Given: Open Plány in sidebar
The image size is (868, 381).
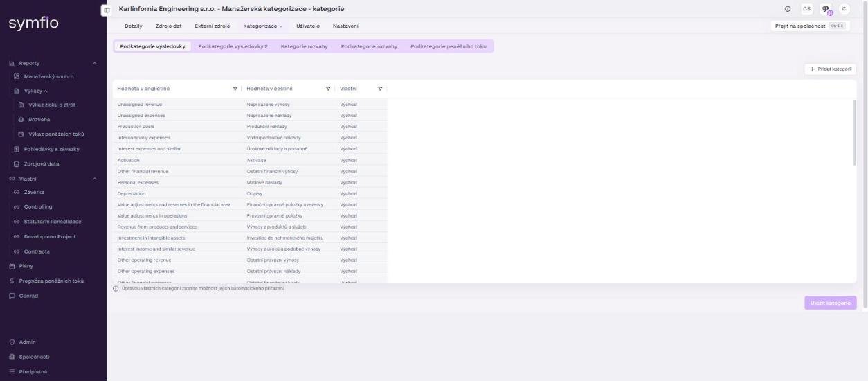Looking at the screenshot, I should pyautogui.click(x=26, y=266).
